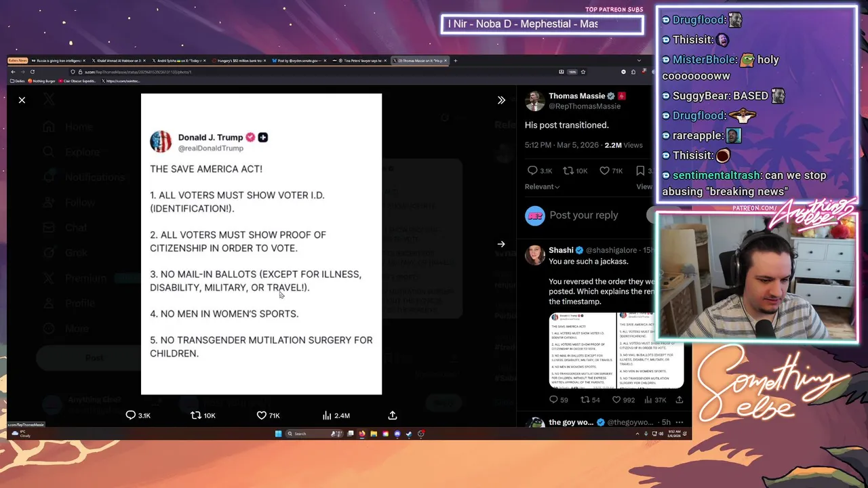This screenshot has height=488, width=868.
Task: Click 'the goy wo...' reply author name
Action: pyautogui.click(x=572, y=422)
